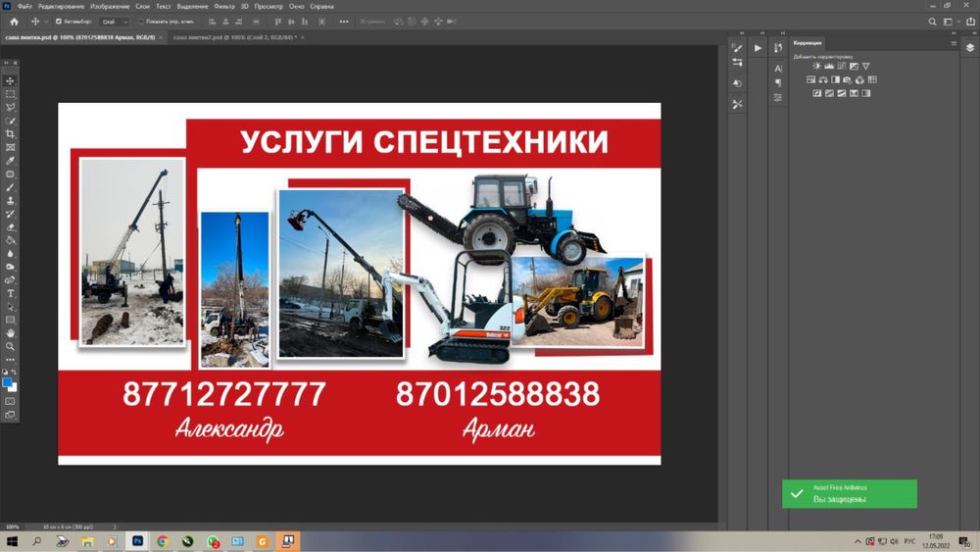Image resolution: width=980 pixels, height=552 pixels.
Task: Toggle Show Transform Controls checkbox
Action: tap(140, 22)
